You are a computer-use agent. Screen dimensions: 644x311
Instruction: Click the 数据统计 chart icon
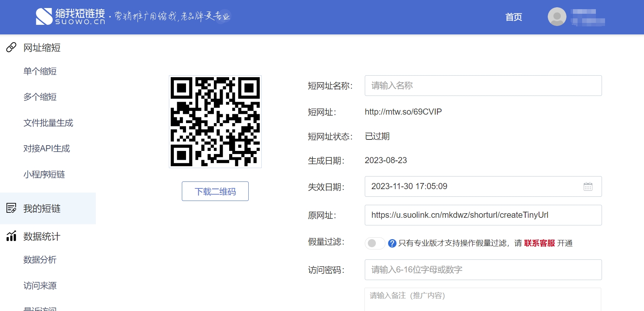pos(11,236)
